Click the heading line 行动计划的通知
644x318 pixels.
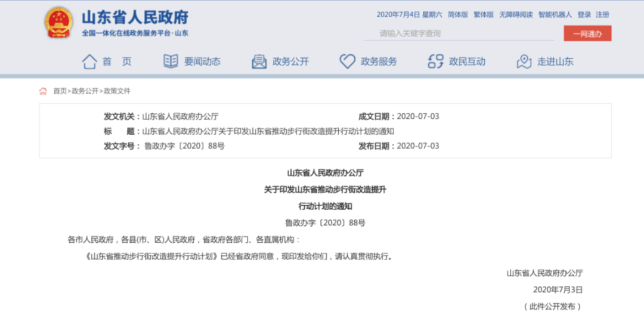(x=325, y=206)
